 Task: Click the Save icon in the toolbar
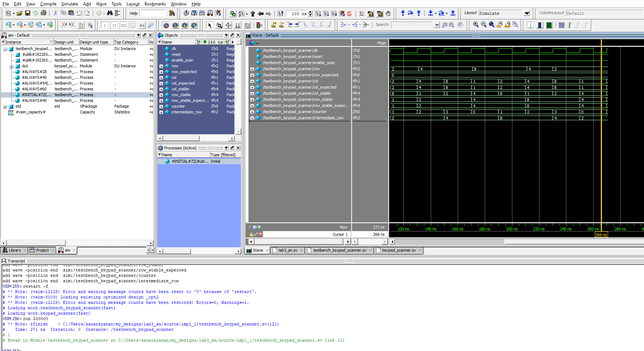(x=27, y=13)
